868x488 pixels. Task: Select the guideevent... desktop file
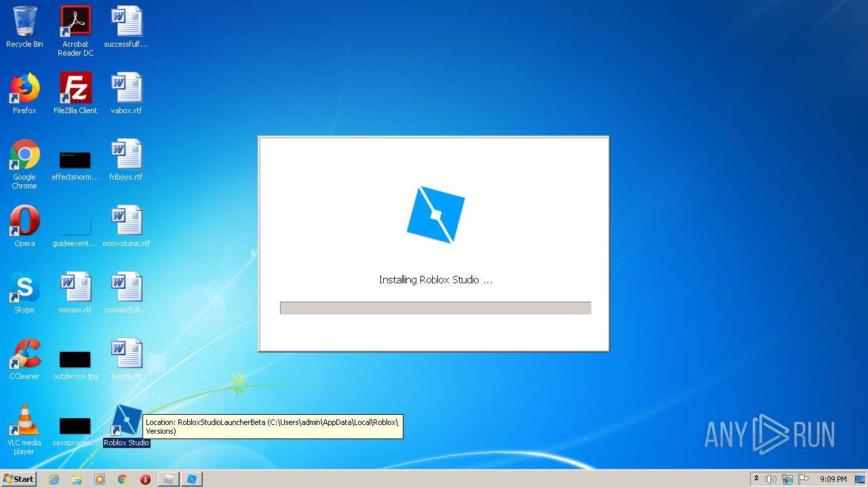(75, 230)
